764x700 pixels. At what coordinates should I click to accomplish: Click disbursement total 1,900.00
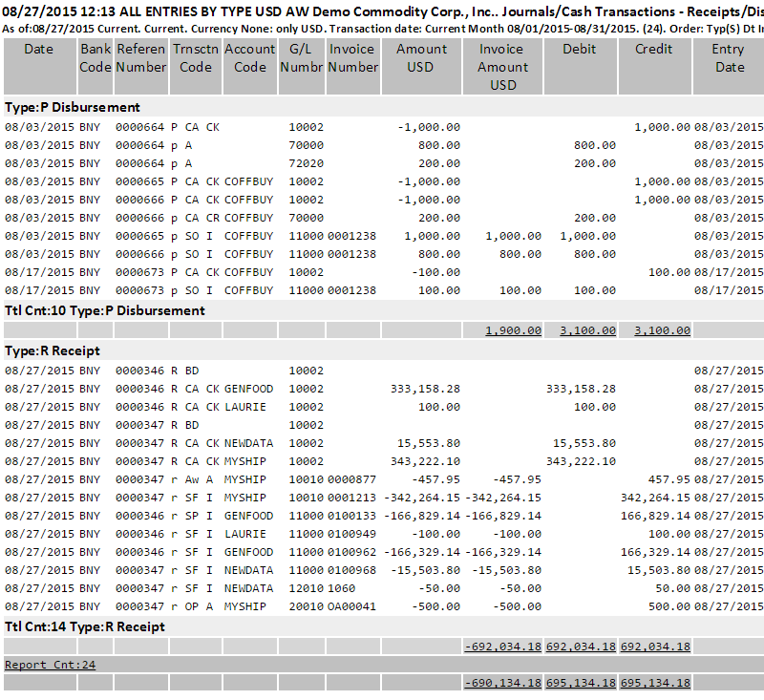coord(513,330)
